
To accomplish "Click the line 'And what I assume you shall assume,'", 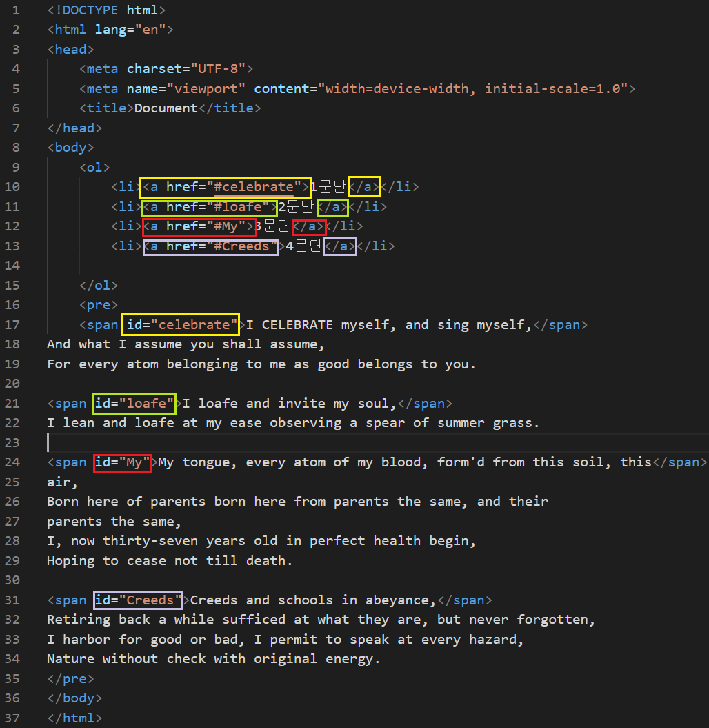I will 186,344.
